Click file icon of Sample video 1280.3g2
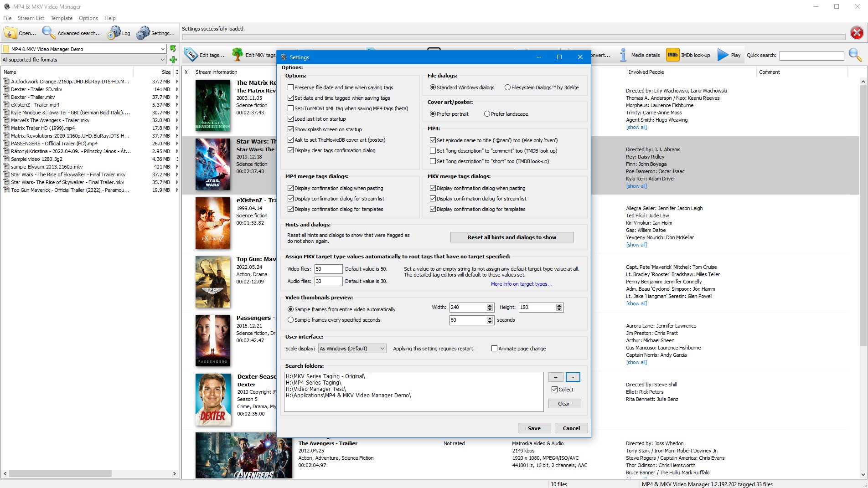The height and width of the screenshot is (488, 868). pos(6,159)
